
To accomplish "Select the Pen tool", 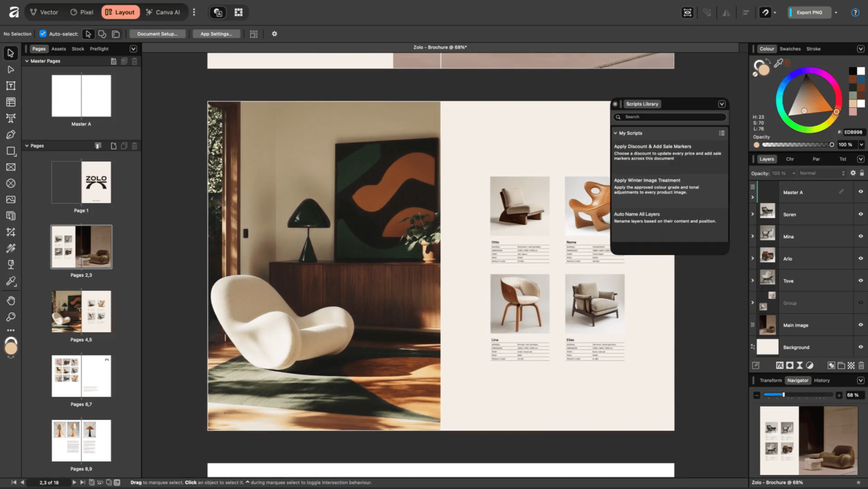I will coord(10,134).
